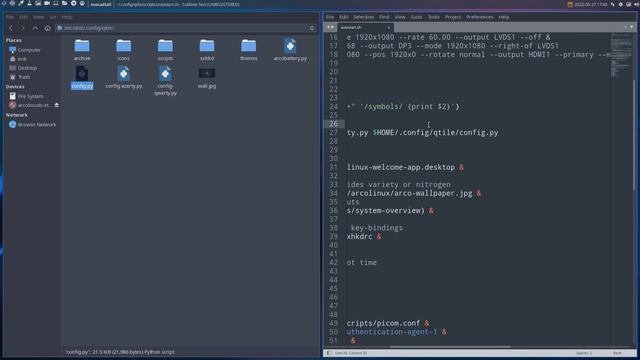Click the file manager location path bar
The image size is (640, 360).
click(182, 28)
